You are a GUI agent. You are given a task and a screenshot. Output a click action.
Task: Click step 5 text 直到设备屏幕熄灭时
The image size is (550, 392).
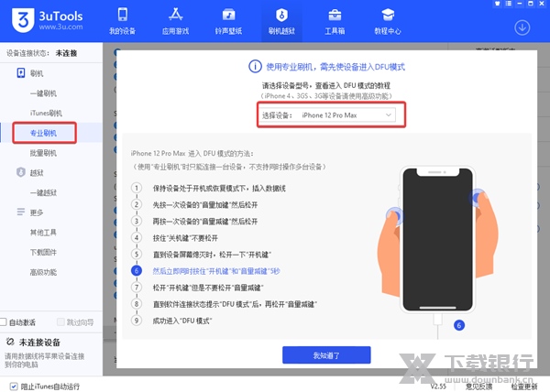pos(212,255)
